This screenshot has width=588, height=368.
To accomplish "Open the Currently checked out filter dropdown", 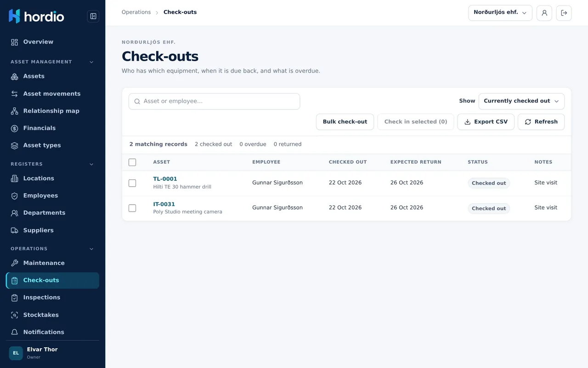I will pos(521,101).
